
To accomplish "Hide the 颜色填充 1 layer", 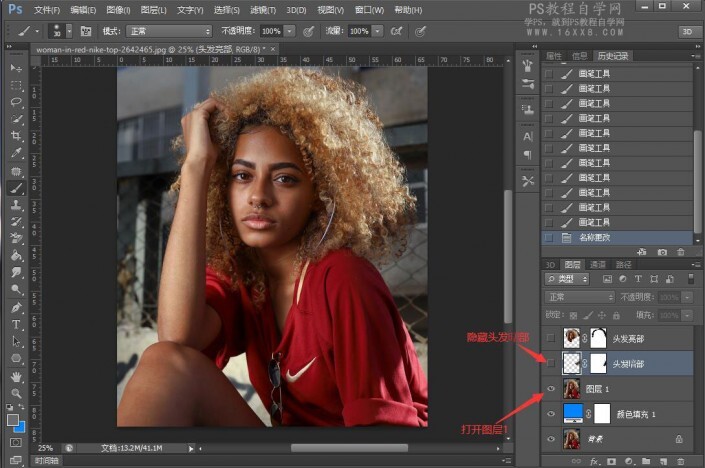I will [550, 414].
